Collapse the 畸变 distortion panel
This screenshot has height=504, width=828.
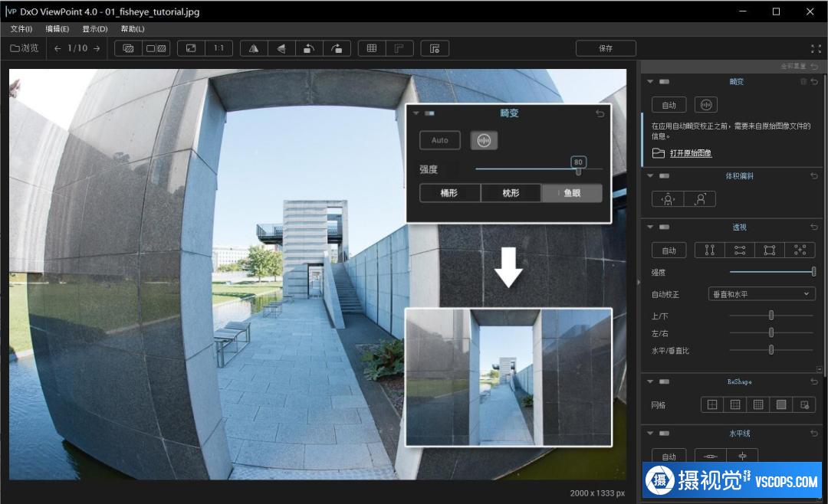tap(650, 82)
